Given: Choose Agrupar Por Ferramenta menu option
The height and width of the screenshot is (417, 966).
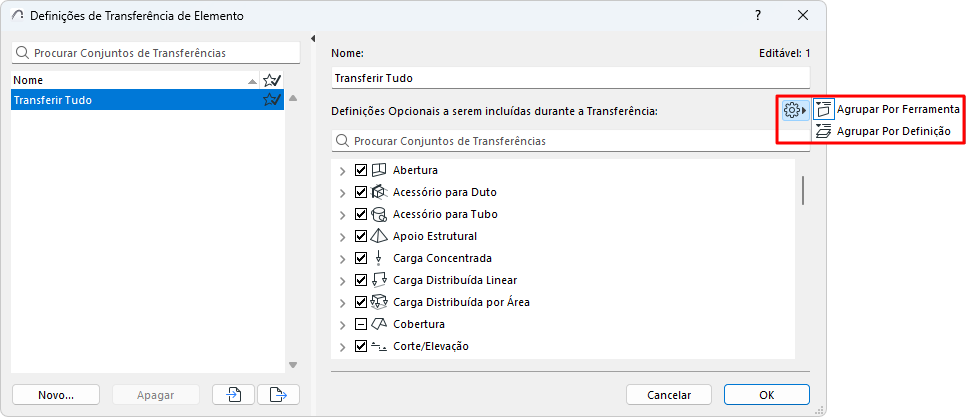Looking at the screenshot, I should 897,109.
